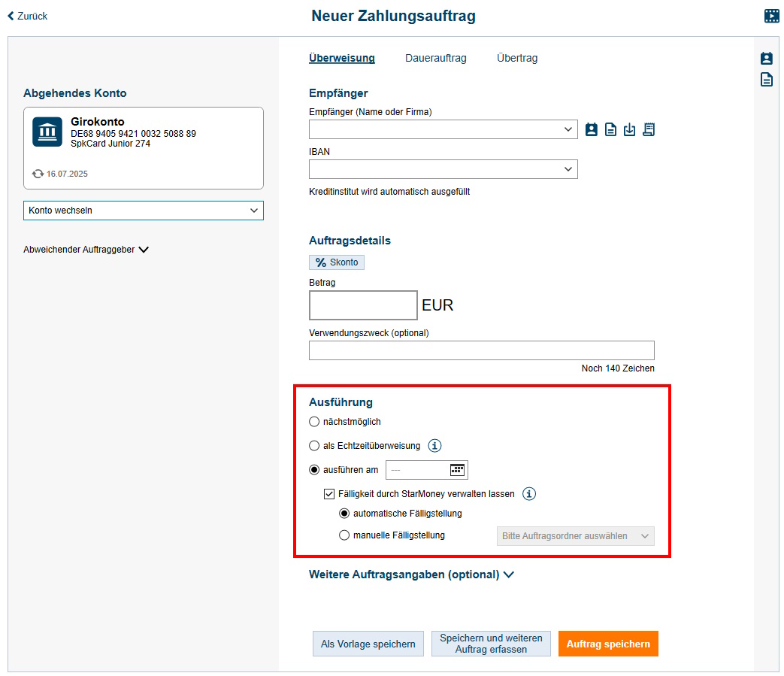Choose als Echtzeitüberweisung radio button
The height and width of the screenshot is (676, 784).
(314, 446)
